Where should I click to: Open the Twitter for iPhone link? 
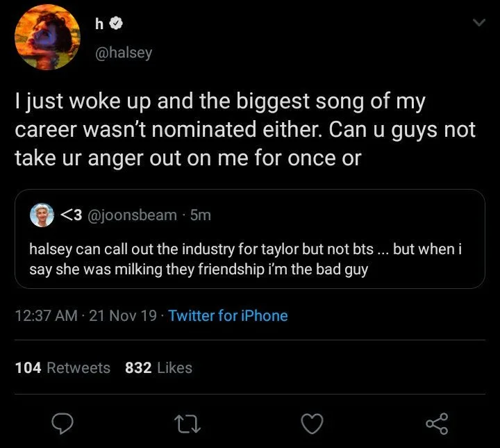pos(228,316)
